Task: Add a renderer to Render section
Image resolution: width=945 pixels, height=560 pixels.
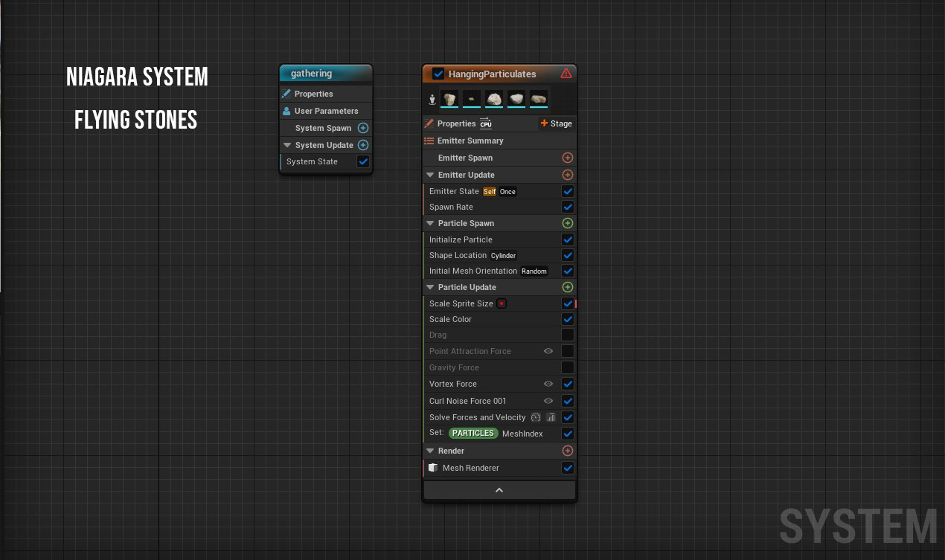Action: tap(568, 451)
